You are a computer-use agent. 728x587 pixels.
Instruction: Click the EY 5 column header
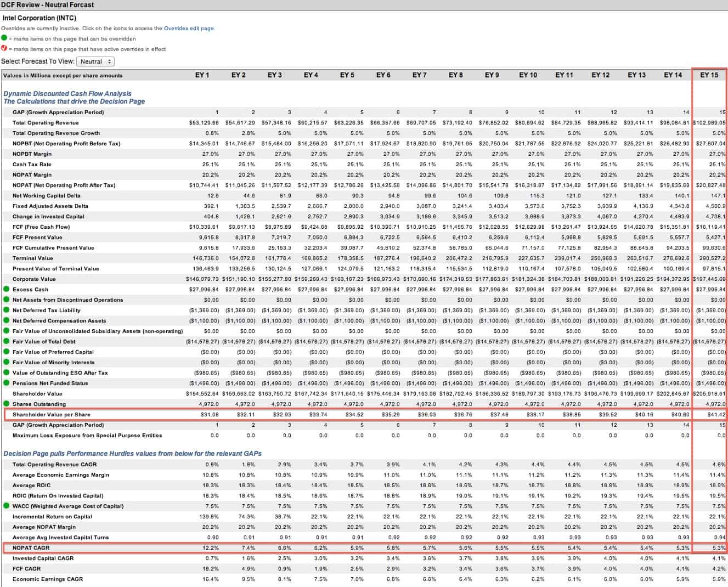pos(347,75)
